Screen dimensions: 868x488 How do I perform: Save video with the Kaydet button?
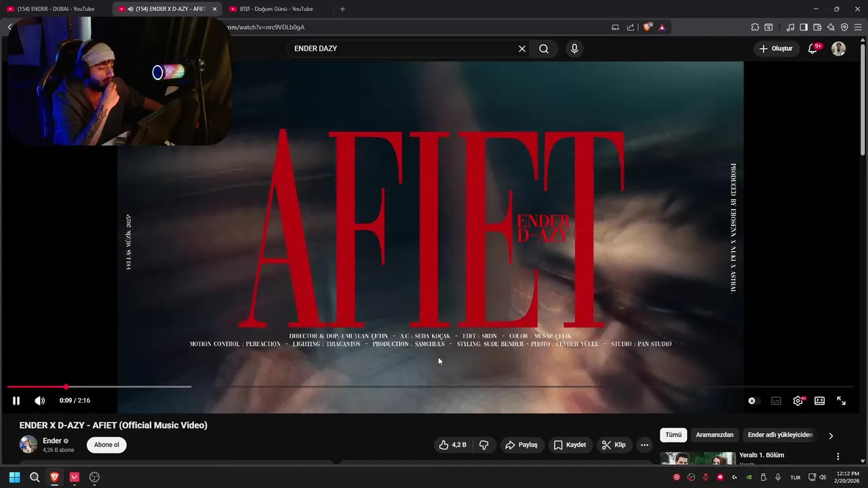pos(570,445)
